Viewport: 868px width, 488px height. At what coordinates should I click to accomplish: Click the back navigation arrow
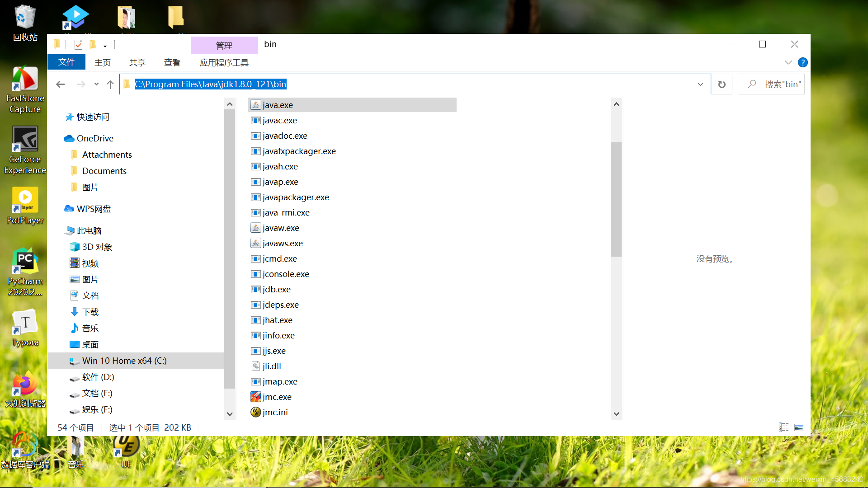[x=61, y=84]
